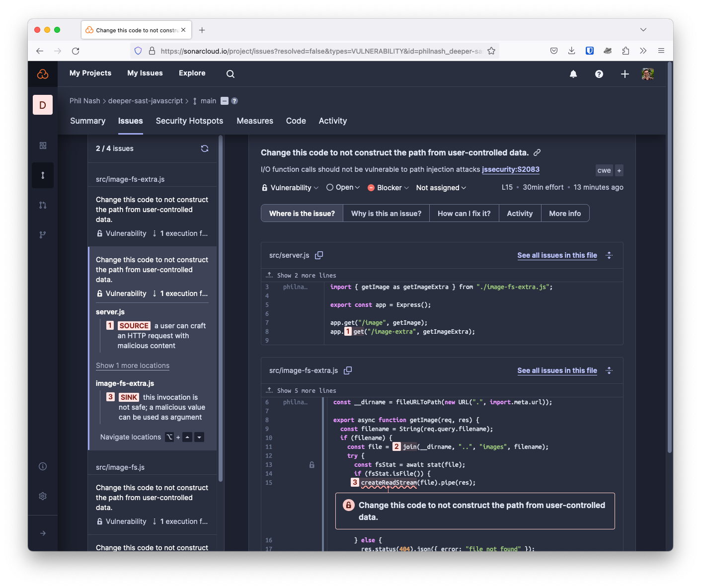Navigate locations with the down arrow

199,437
